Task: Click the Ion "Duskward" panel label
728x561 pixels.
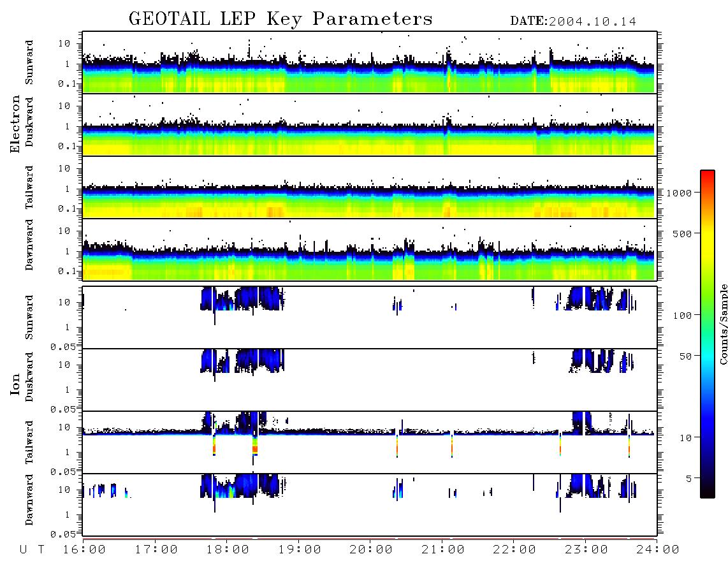Action: click(x=29, y=377)
